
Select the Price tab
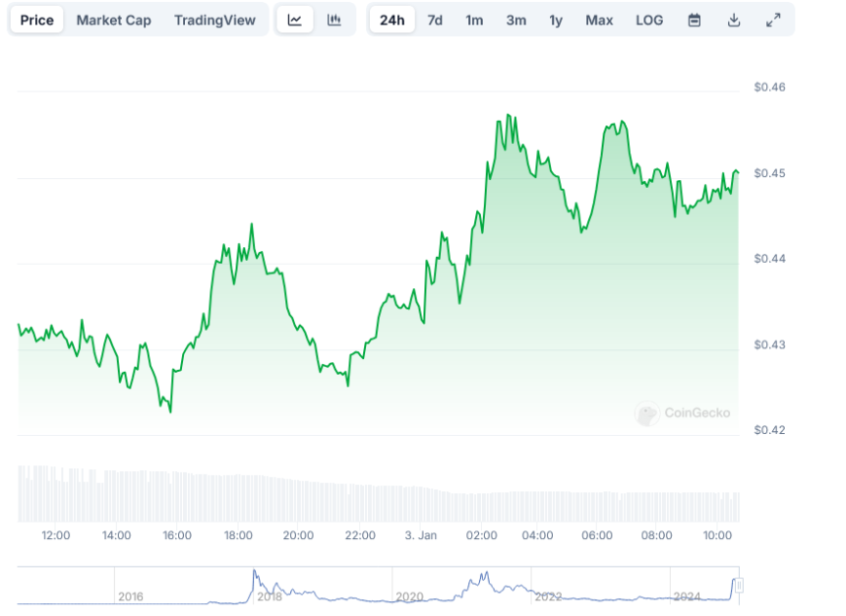pos(37,20)
